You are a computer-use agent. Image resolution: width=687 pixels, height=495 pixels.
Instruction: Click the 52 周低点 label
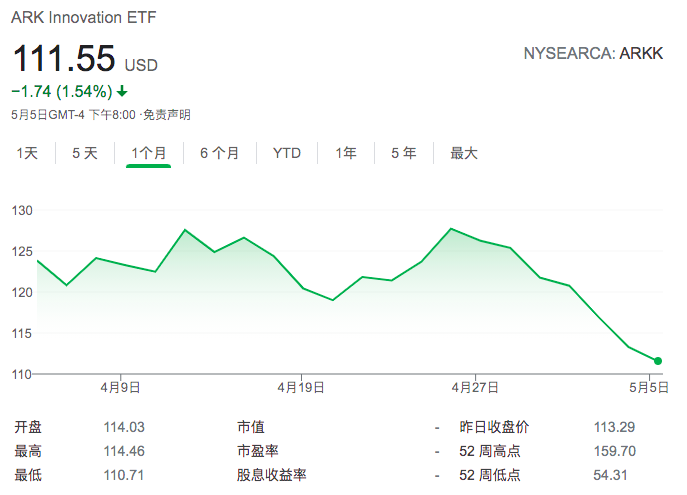pyautogui.click(x=490, y=475)
